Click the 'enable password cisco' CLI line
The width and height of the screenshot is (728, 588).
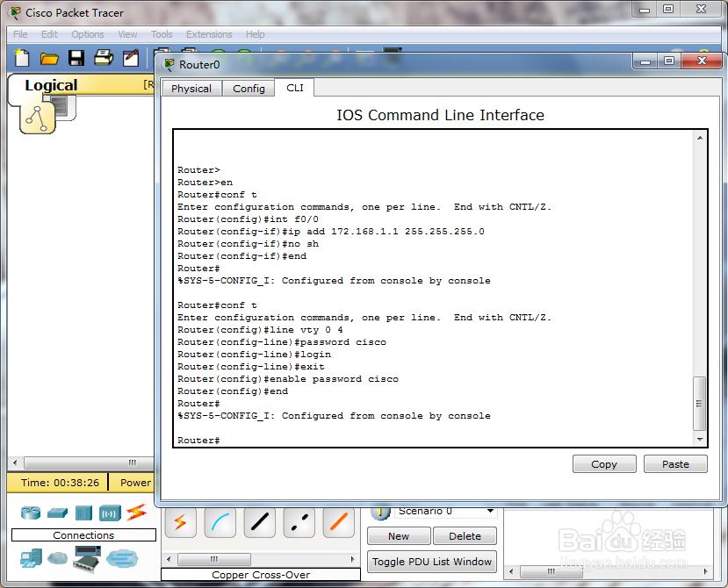coord(288,379)
